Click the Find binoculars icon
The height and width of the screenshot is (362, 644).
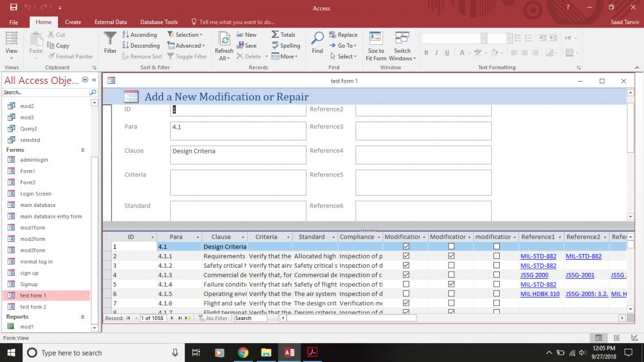[317, 39]
